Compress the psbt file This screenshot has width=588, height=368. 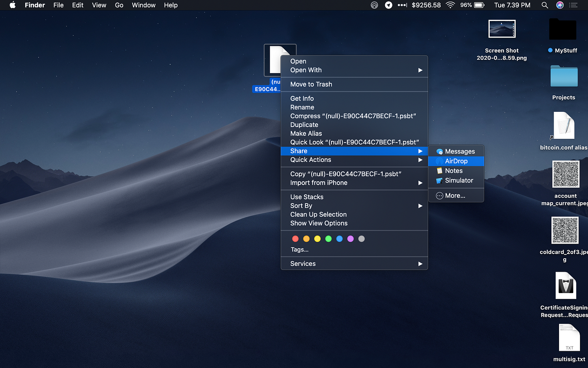pyautogui.click(x=354, y=116)
